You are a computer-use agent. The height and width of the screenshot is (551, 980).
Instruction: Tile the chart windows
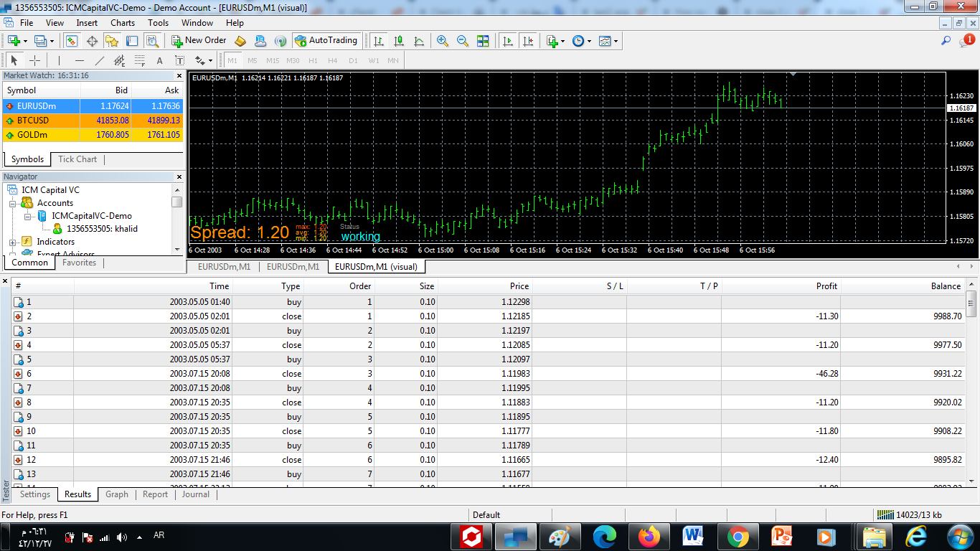(483, 41)
